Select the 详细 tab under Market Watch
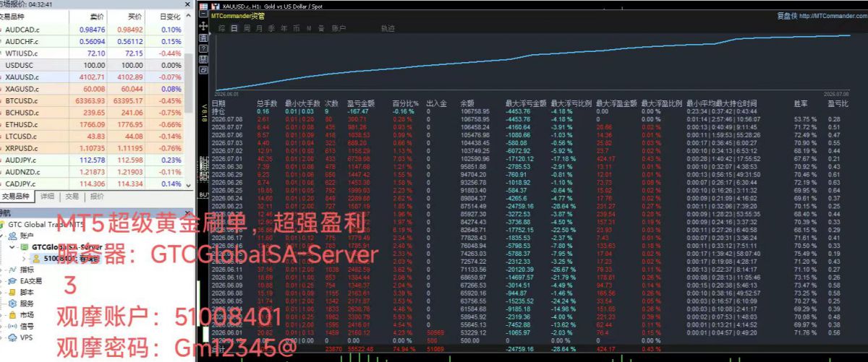The image size is (868, 362). pyautogui.click(x=47, y=196)
